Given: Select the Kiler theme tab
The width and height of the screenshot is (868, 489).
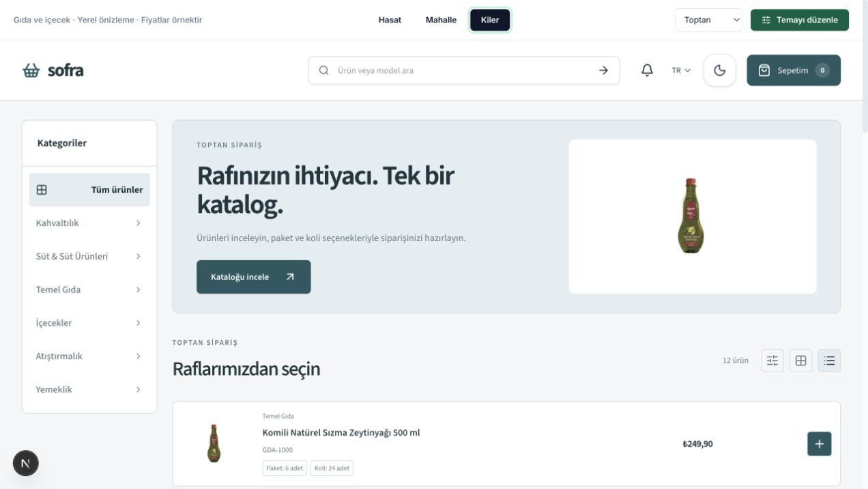Looking at the screenshot, I should pos(490,20).
